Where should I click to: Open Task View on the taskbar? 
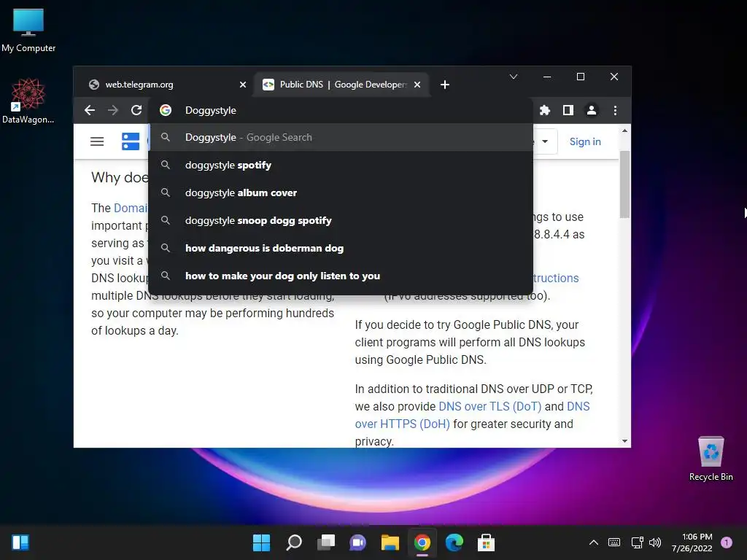pyautogui.click(x=326, y=542)
